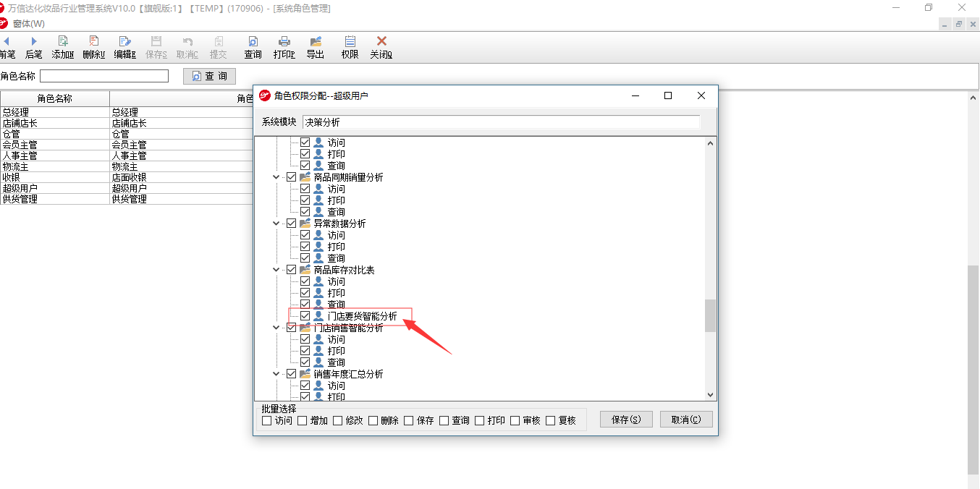Toggle batch 审核 checkbox
The width and height of the screenshot is (980, 489).
tap(515, 420)
